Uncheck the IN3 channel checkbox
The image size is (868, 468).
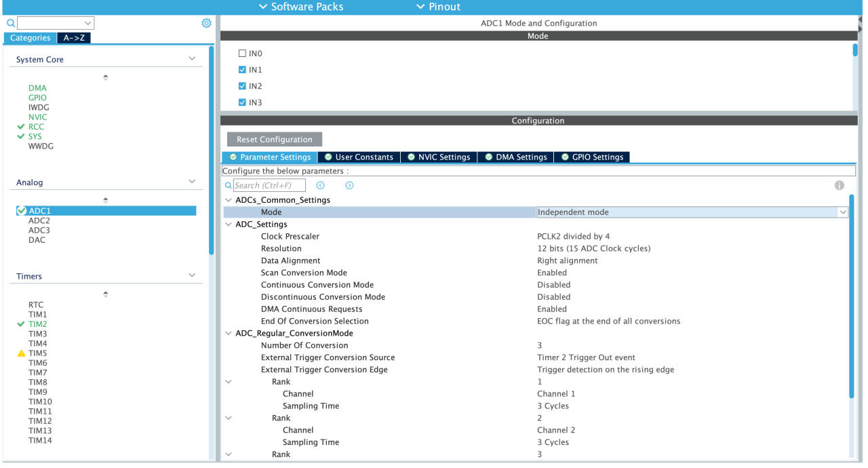pyautogui.click(x=242, y=102)
